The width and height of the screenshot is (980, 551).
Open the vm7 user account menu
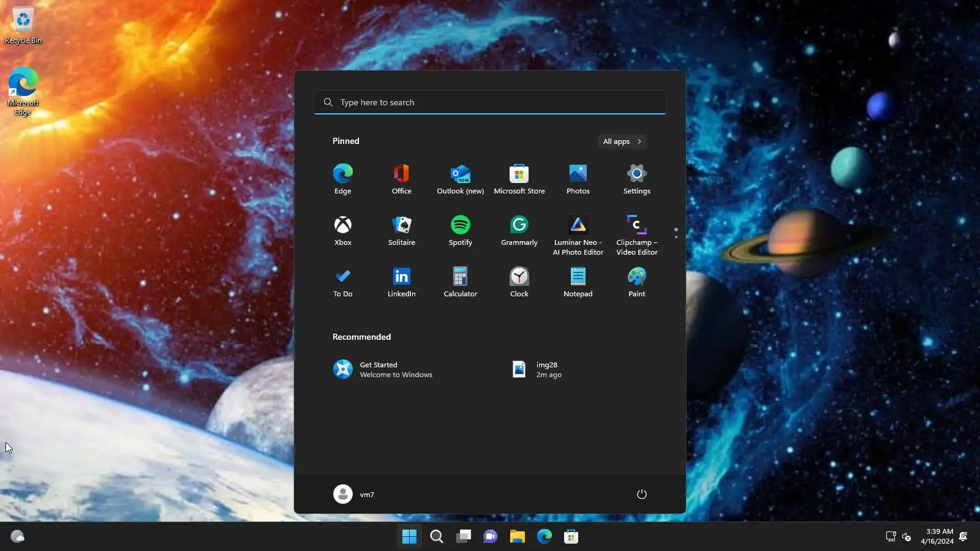coord(354,494)
